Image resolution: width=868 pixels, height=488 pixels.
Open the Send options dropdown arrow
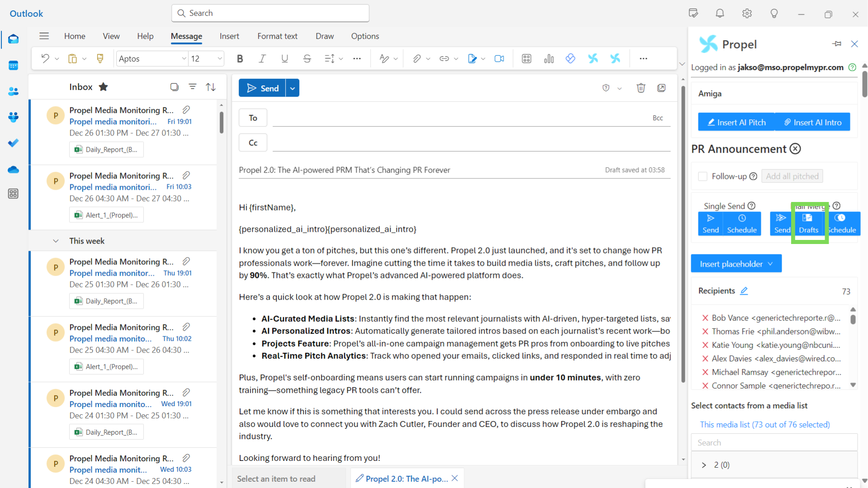pos(292,88)
